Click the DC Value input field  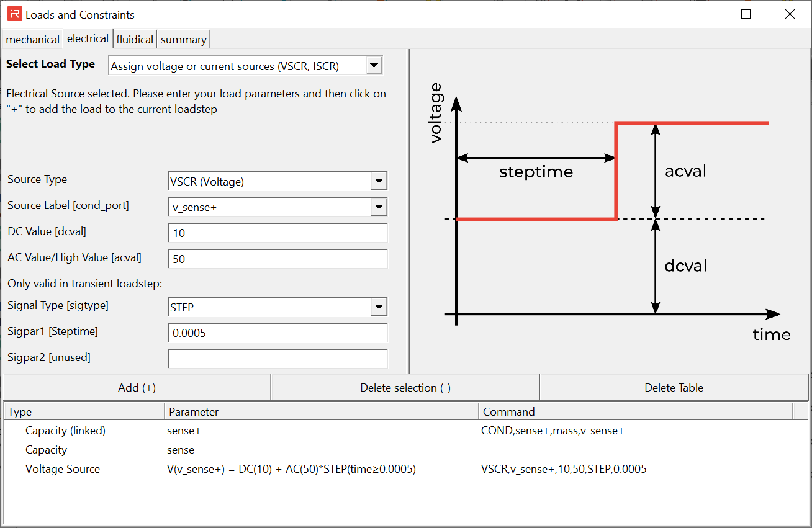tap(277, 233)
